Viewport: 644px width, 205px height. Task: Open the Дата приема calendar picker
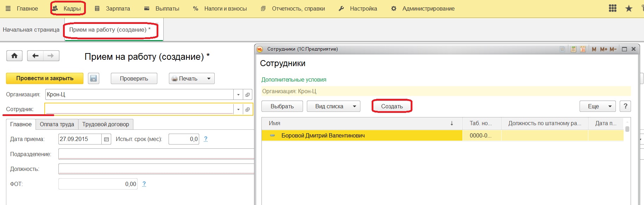click(106, 139)
